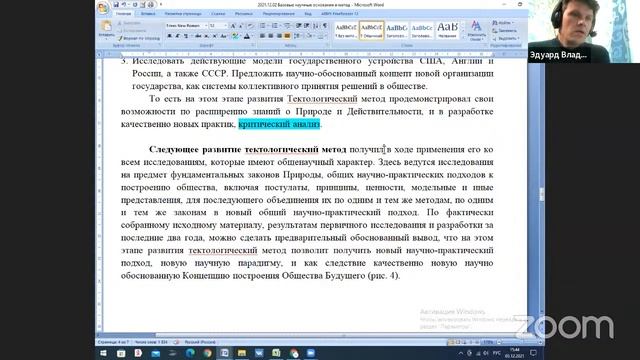The image size is (640, 360).
Task: Customize Quick Access Toolbar dropdown
Action: [160, 4]
